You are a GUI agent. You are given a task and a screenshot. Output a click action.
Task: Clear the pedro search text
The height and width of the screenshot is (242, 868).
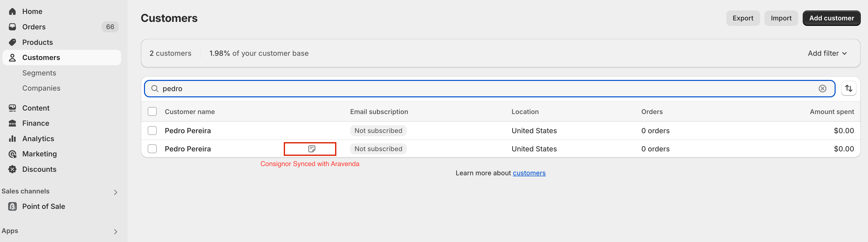822,89
